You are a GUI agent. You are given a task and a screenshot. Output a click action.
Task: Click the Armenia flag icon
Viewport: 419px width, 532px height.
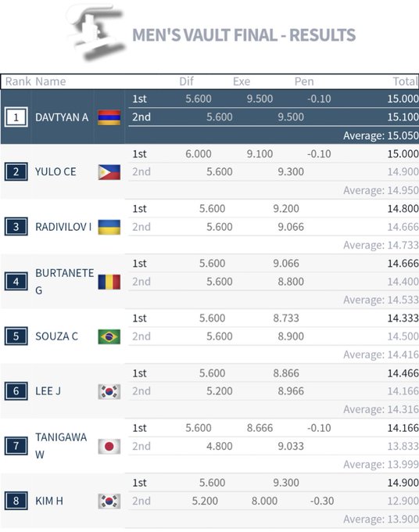(109, 117)
